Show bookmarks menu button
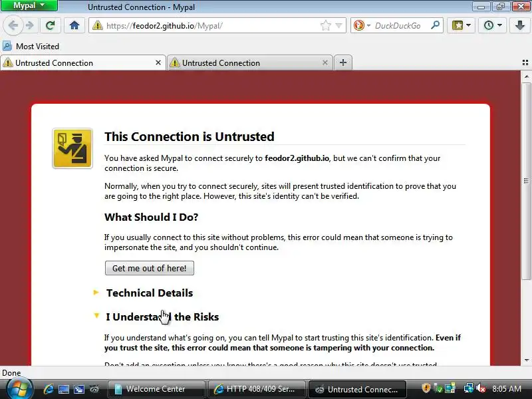 coord(457,25)
